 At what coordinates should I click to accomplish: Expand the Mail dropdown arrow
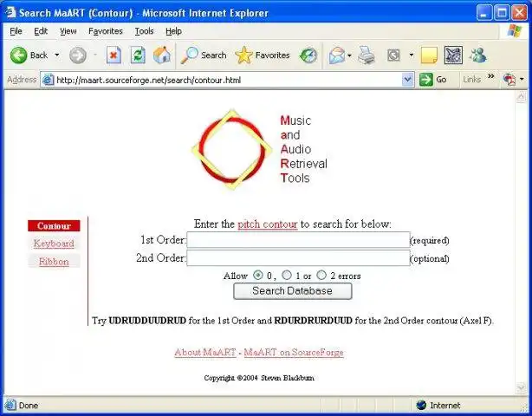click(x=349, y=55)
